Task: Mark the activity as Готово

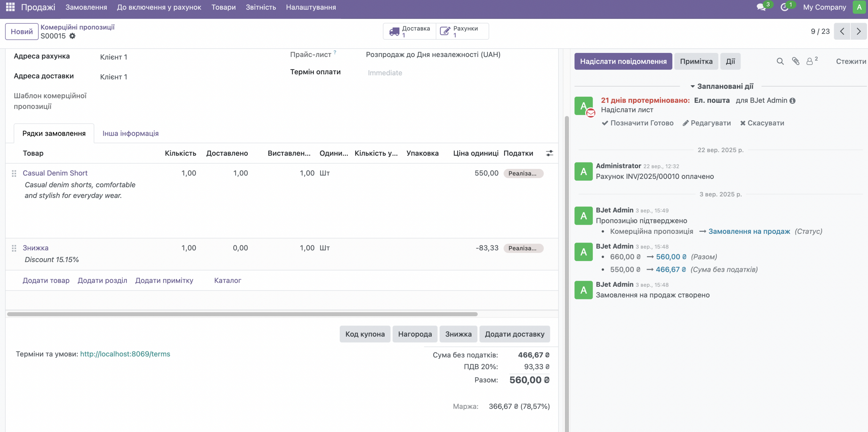Action: click(x=637, y=123)
